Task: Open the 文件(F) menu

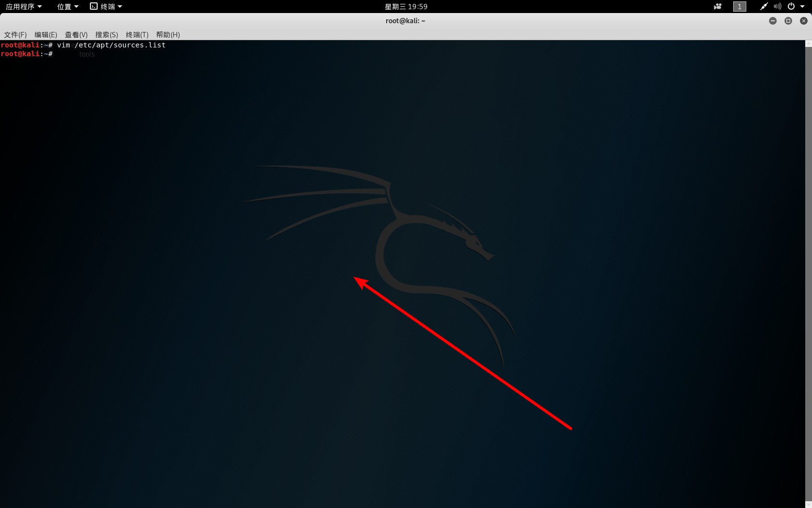Action: click(x=15, y=34)
